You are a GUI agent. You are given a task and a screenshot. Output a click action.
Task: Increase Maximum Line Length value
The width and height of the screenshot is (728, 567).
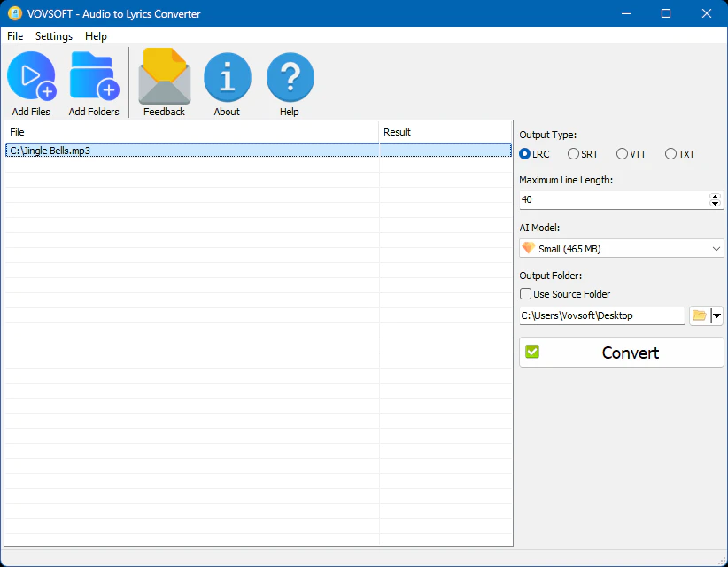(x=715, y=197)
